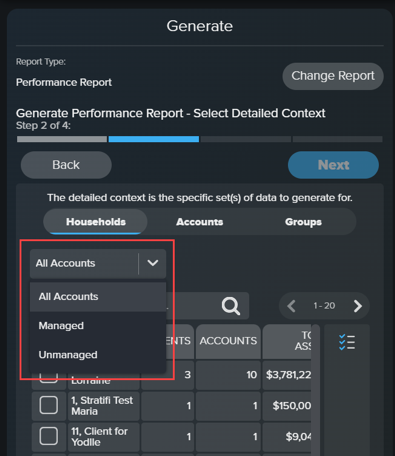Open the column selection checklist icon
395x456 pixels.
pyautogui.click(x=347, y=342)
